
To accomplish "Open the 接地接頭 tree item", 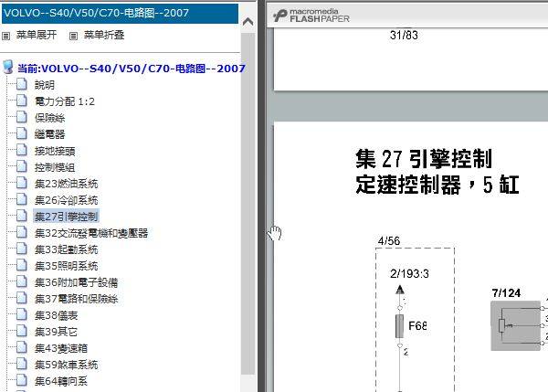I will tap(55, 151).
